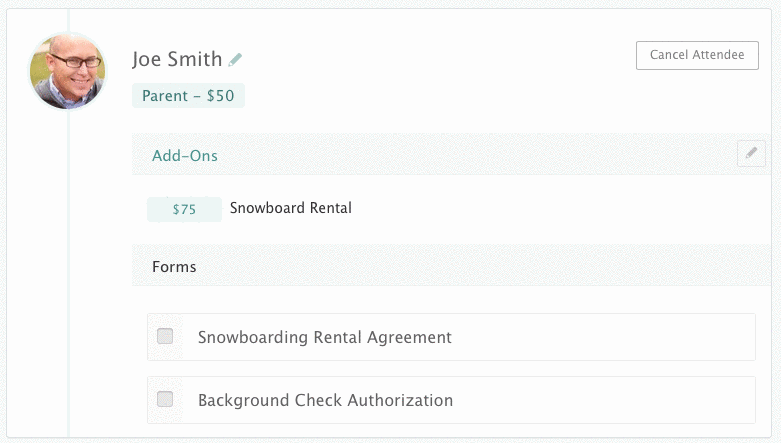Click empty right side of Background Check row
Screen dimensions: 781x443
[x=620, y=400]
